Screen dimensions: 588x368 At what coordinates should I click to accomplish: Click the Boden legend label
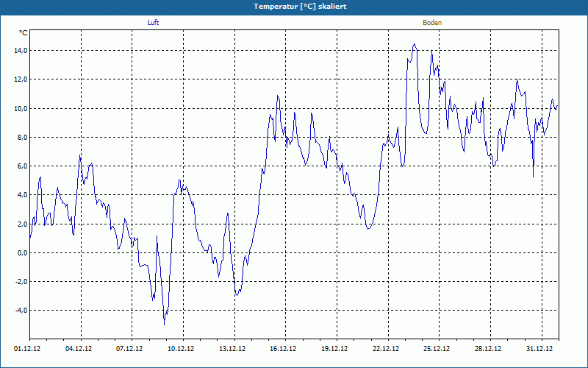pos(432,23)
